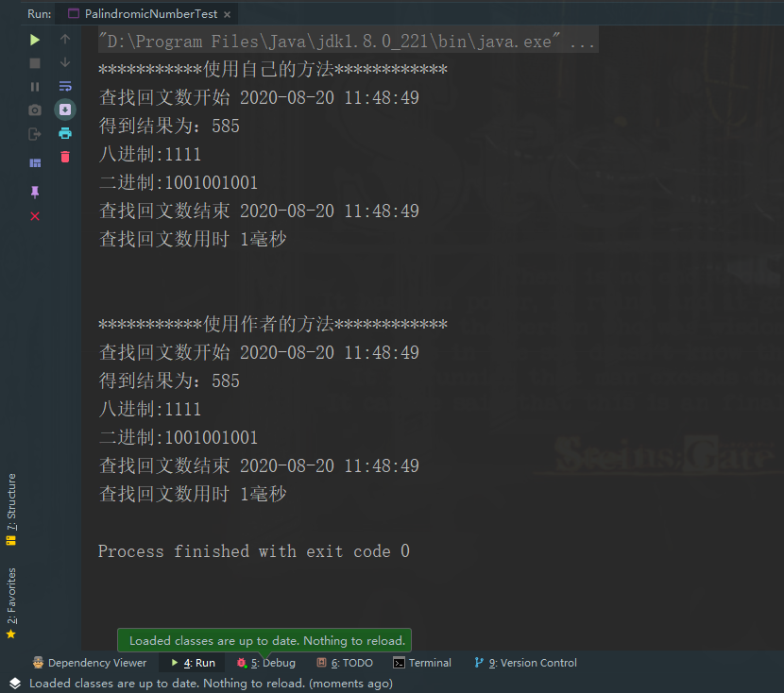Viewport: 784px width, 693px height.
Task: Click the status bar message 'Loaded classes are up to date'
Action: [211, 683]
